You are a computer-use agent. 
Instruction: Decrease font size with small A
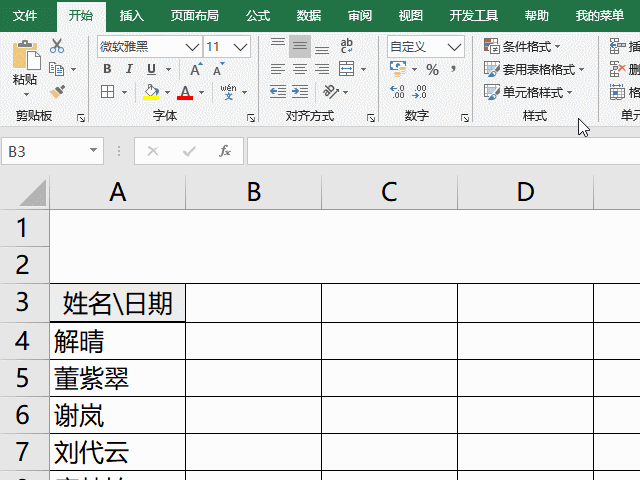point(219,69)
